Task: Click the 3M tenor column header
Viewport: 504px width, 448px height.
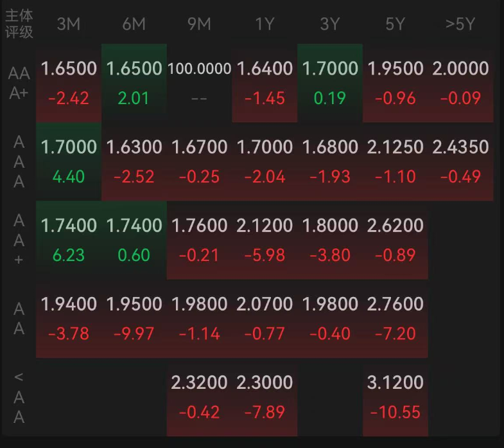Action: (69, 24)
